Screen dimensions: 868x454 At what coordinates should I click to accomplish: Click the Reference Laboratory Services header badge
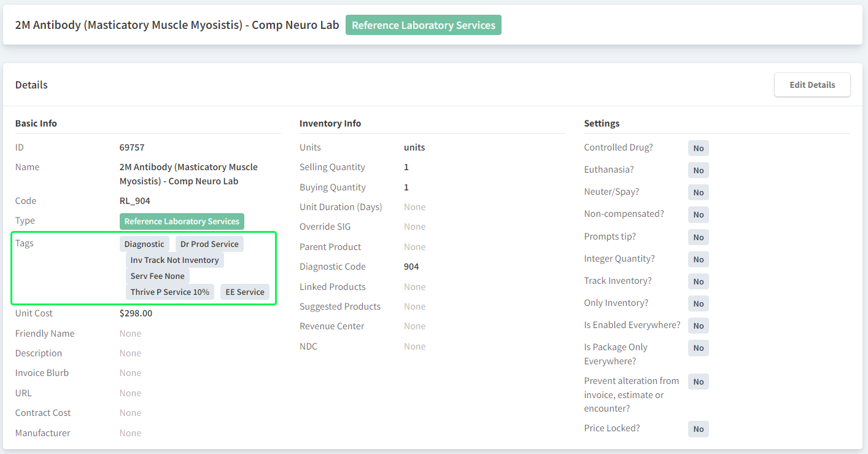pyautogui.click(x=423, y=25)
